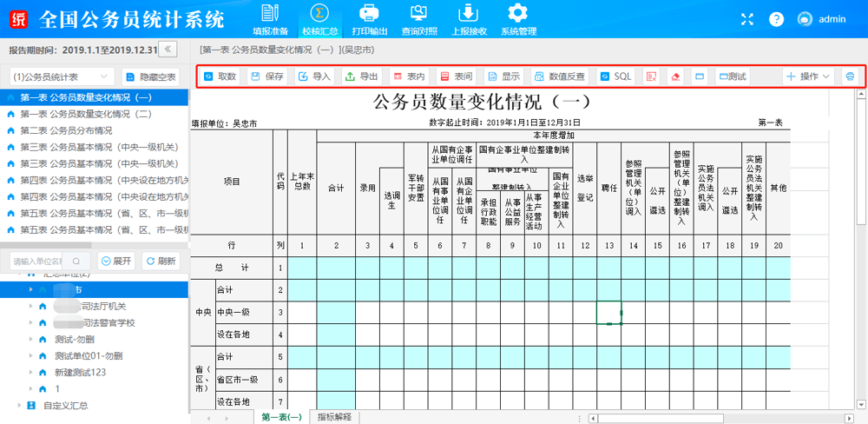Click the 军转干部安置 column header
This screenshot has height=424, width=868.
click(x=416, y=189)
